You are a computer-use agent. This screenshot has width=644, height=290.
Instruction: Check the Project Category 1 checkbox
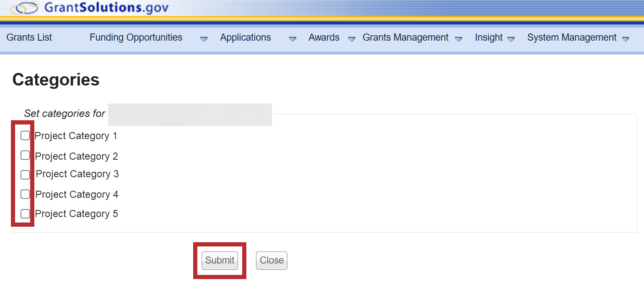25,135
